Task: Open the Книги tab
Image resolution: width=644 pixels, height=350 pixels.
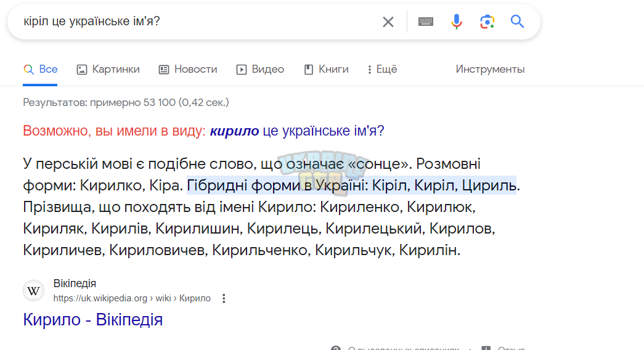Action: coord(326,70)
